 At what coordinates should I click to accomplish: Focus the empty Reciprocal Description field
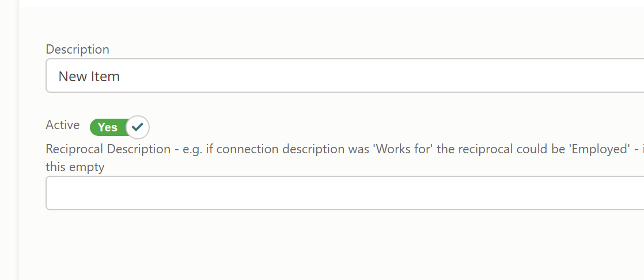point(344,193)
